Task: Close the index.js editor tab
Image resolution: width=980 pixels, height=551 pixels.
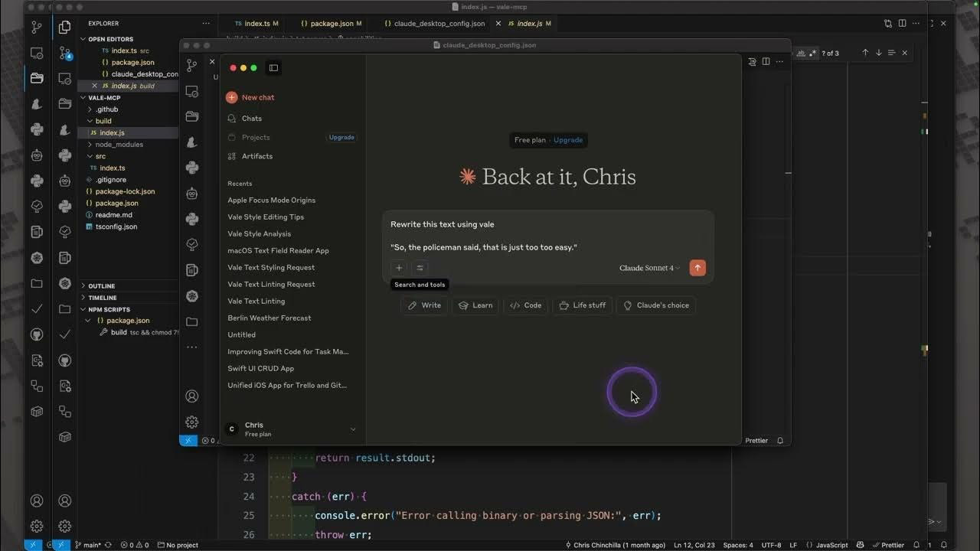Action: point(498,24)
